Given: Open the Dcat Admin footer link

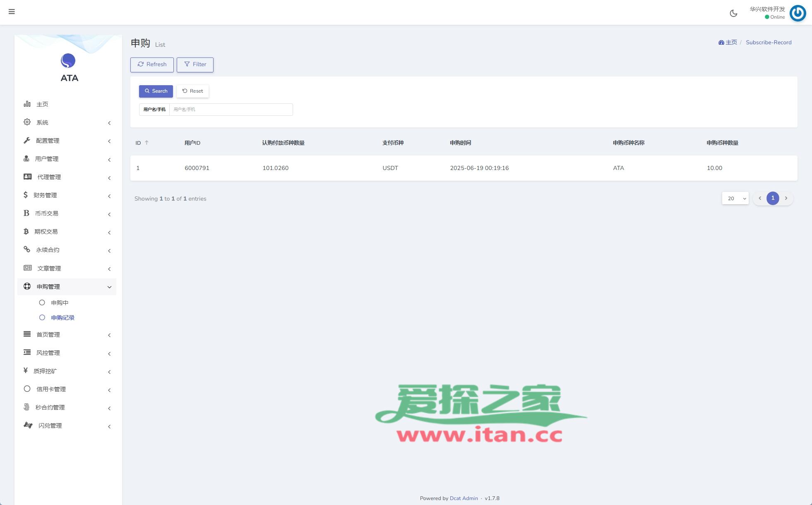Looking at the screenshot, I should tap(464, 498).
